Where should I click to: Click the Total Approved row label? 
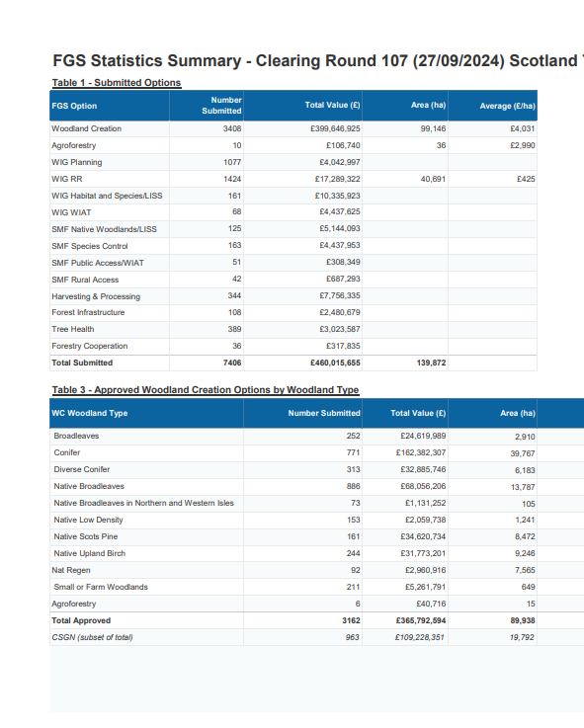click(x=81, y=620)
